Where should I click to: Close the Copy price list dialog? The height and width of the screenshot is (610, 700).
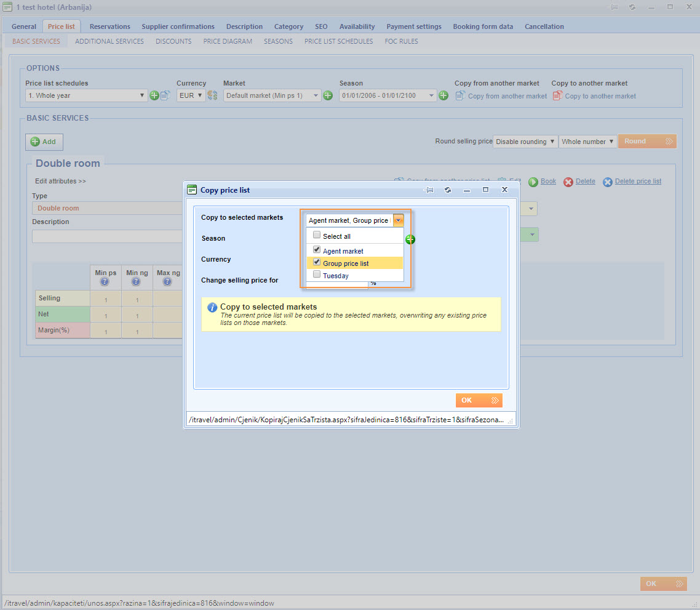click(x=504, y=190)
